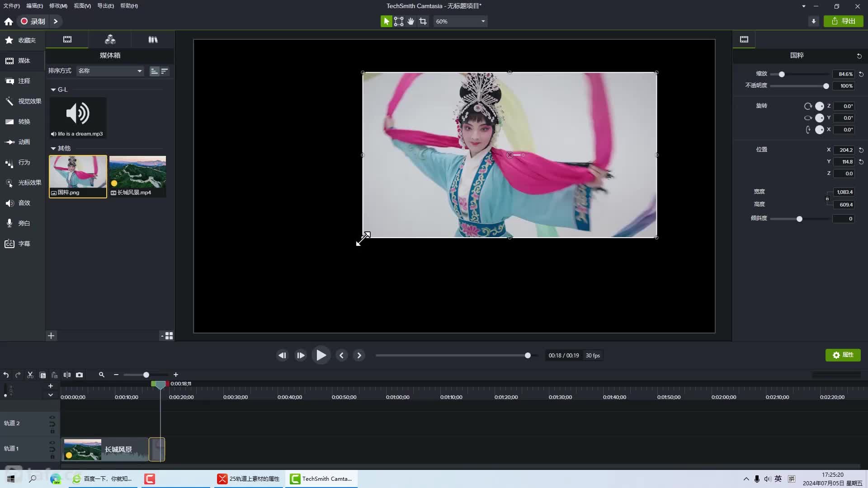Click the green 导出 export button
Screen dimensions: 868x488
pos(844,21)
